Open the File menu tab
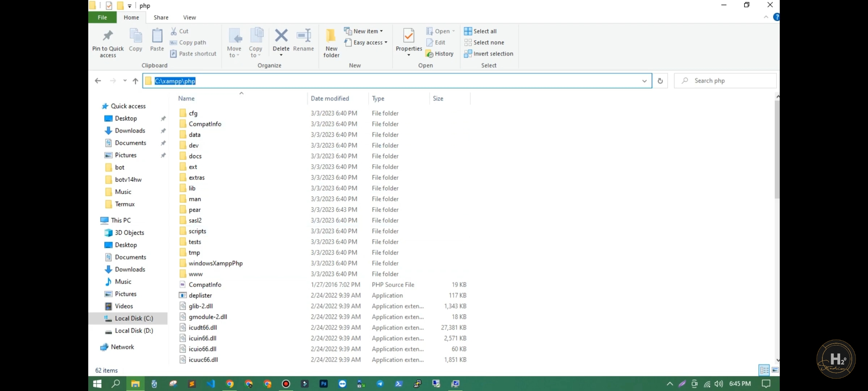Image resolution: width=868 pixels, height=391 pixels. pos(102,17)
